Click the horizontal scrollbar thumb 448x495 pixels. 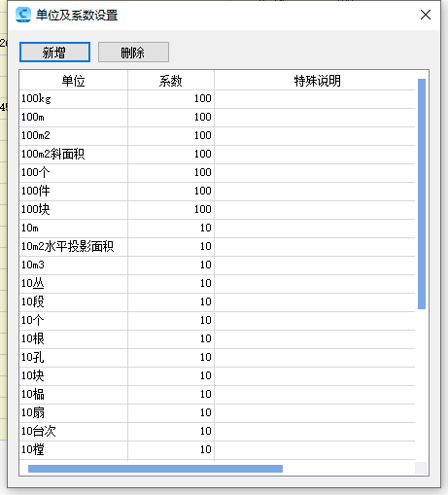click(x=155, y=469)
